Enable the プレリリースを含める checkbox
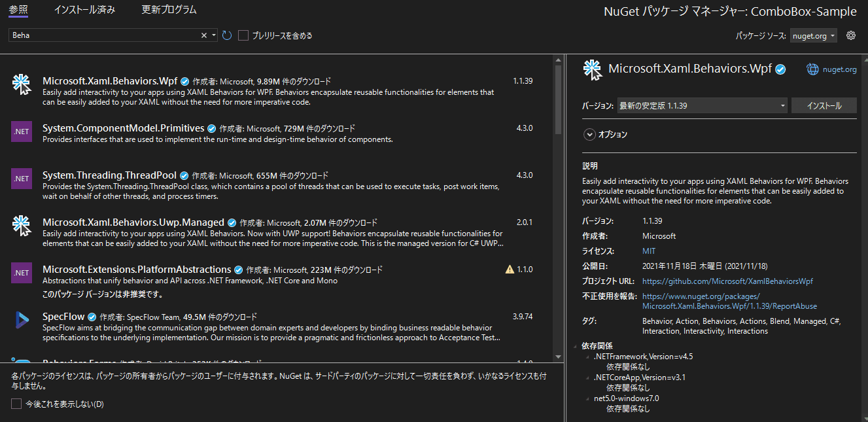Image resolution: width=868 pixels, height=422 pixels. point(243,35)
